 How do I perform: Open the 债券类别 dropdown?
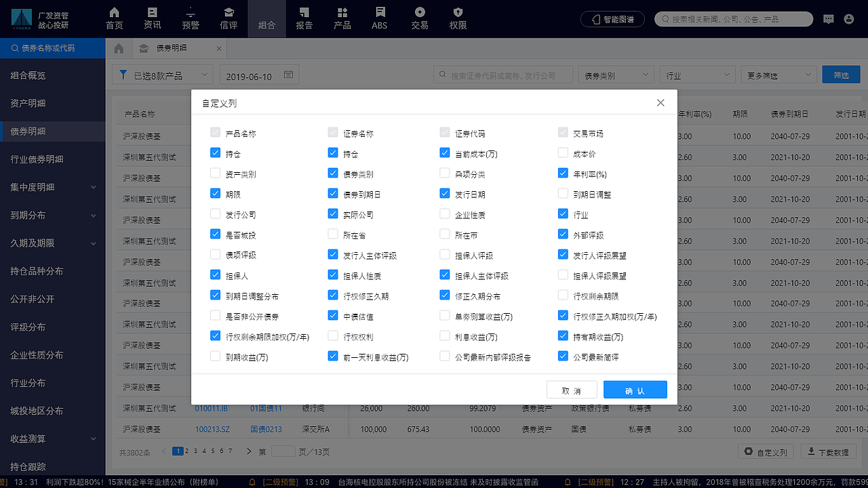point(616,75)
